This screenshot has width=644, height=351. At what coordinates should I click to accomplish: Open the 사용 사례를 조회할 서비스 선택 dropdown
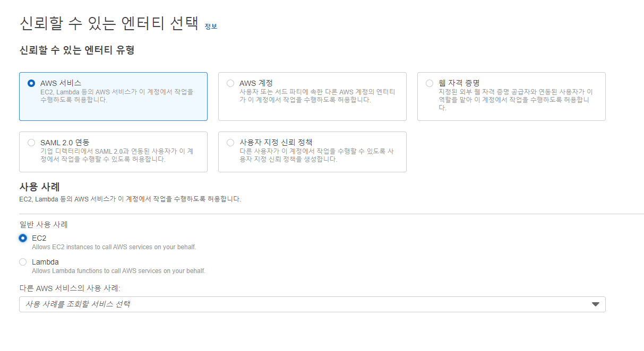pos(312,304)
